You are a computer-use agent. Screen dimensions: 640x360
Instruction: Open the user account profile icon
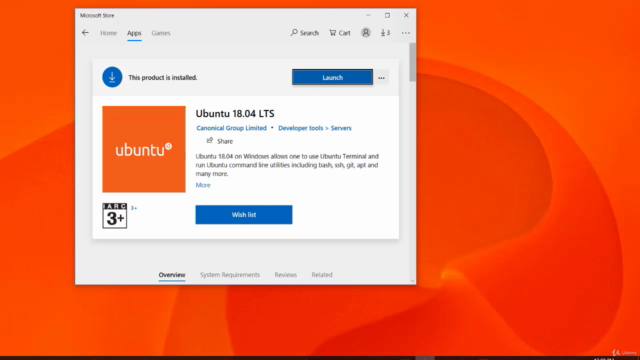click(x=366, y=33)
